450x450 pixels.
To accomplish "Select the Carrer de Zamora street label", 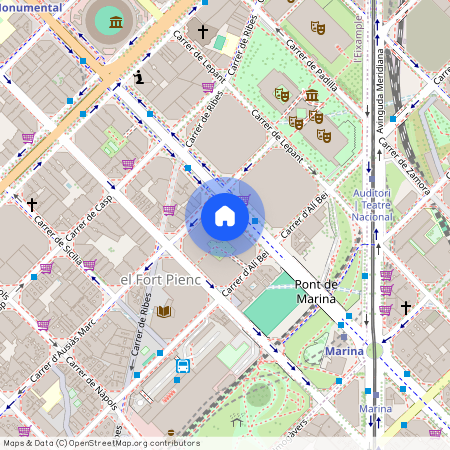I will [x=404, y=166].
